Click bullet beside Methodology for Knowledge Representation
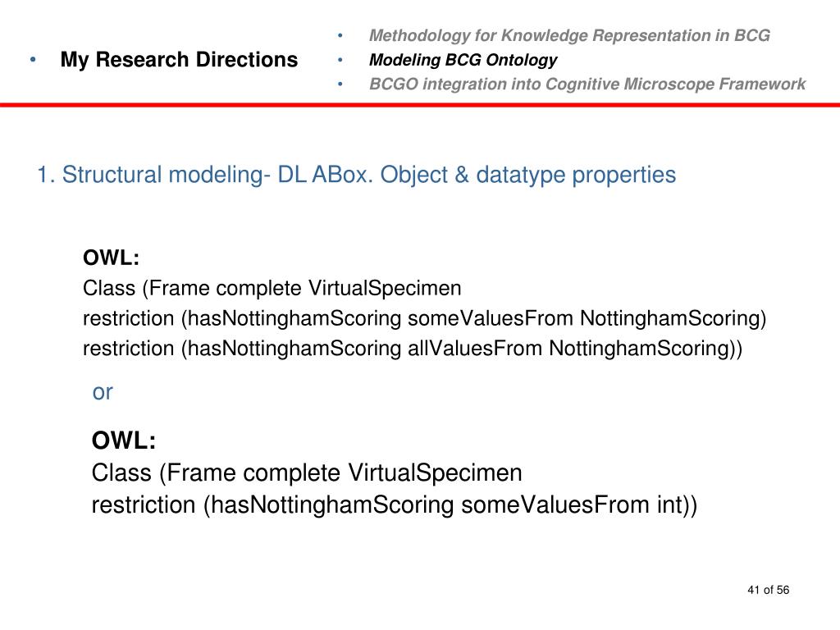Image resolution: width=840 pixels, height=630 pixels. click(x=340, y=36)
